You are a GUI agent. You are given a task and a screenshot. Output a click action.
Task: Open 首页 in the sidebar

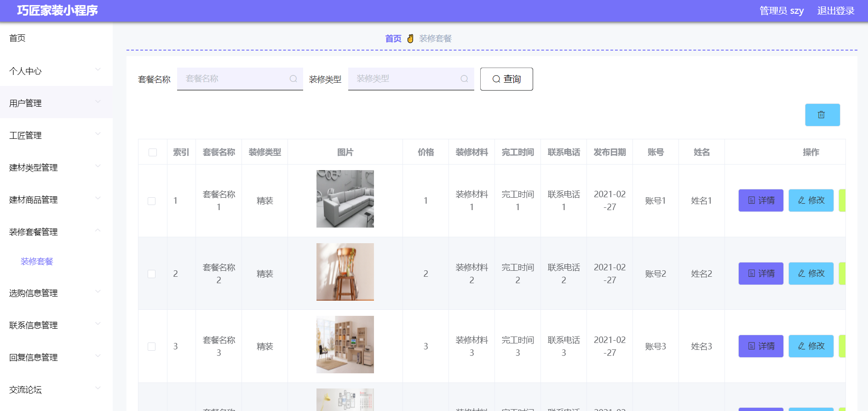[x=17, y=38]
